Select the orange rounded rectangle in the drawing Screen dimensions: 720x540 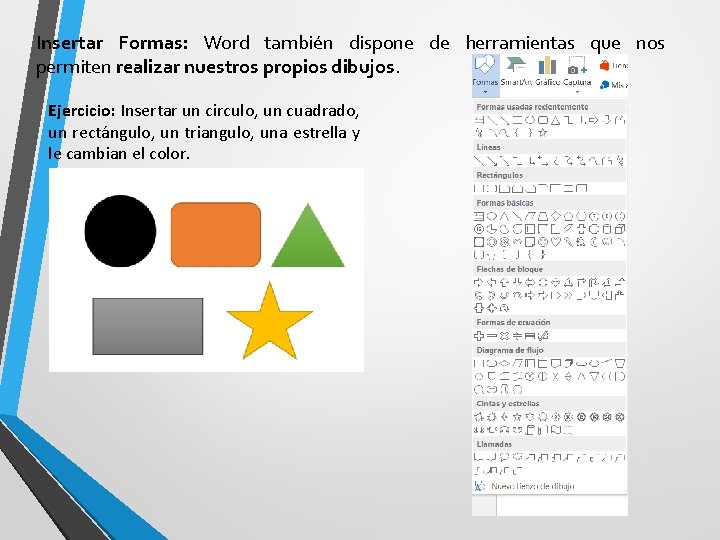216,234
